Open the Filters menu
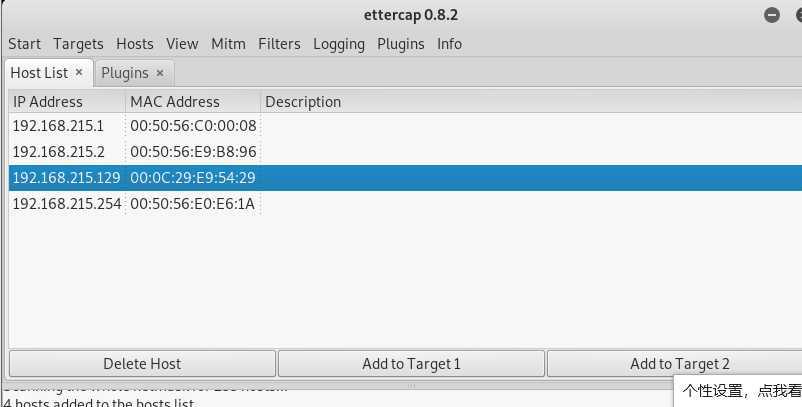Screen dimensions: 802x407 [279, 44]
